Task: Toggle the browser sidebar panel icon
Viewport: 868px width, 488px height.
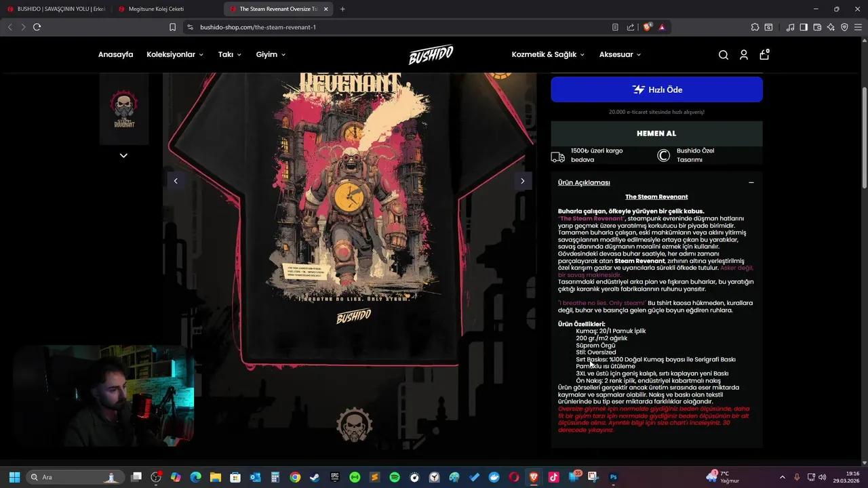Action: [x=804, y=27]
